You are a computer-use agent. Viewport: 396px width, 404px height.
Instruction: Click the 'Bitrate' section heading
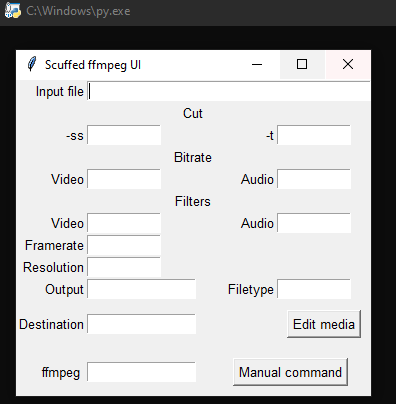click(193, 158)
